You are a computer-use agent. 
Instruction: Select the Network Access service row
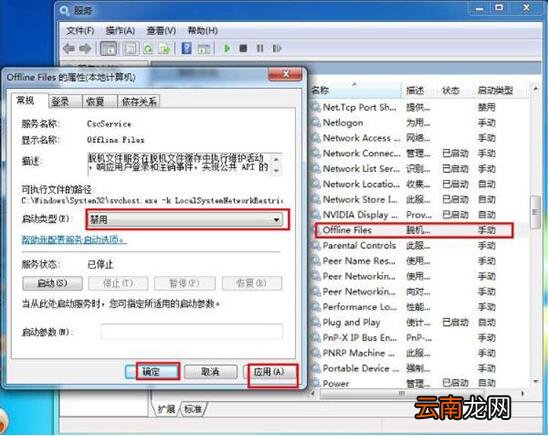coord(419,138)
